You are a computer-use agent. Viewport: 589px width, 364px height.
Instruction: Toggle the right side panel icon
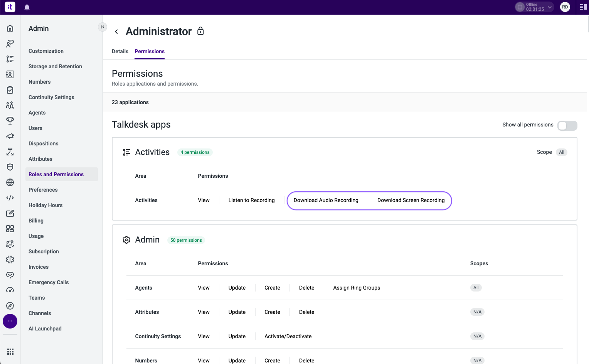pos(583,7)
